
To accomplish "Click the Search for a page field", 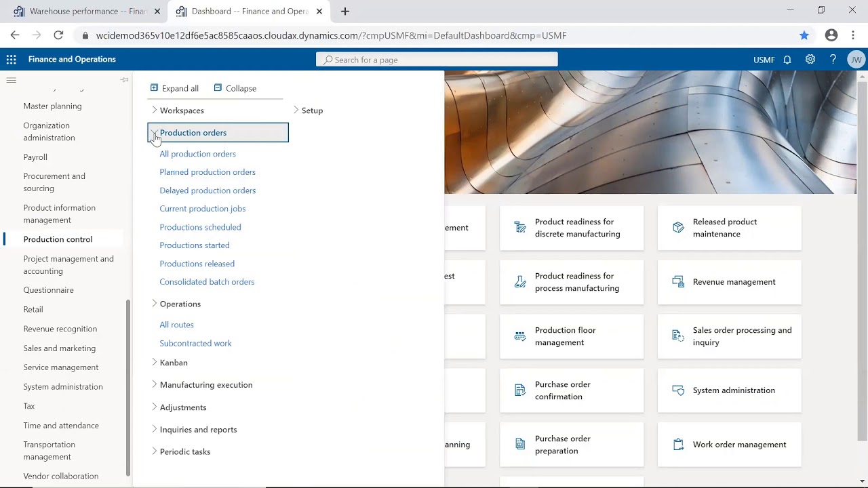I will click(437, 60).
